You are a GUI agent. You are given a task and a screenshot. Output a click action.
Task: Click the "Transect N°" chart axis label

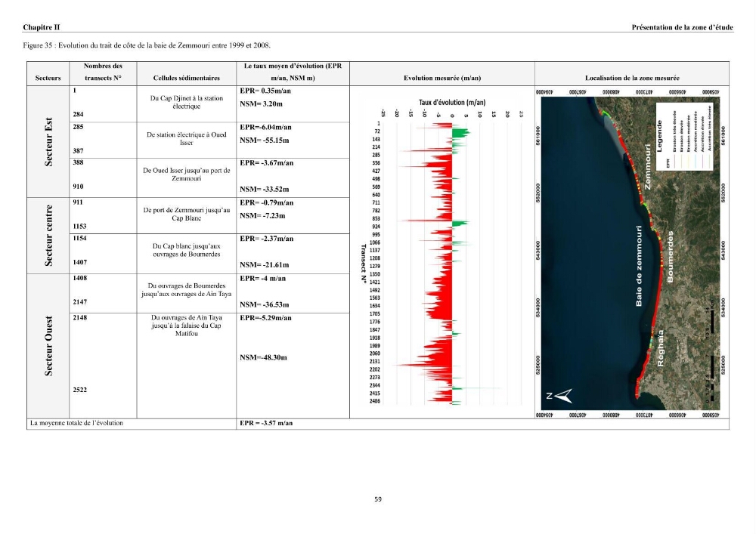pos(364,264)
